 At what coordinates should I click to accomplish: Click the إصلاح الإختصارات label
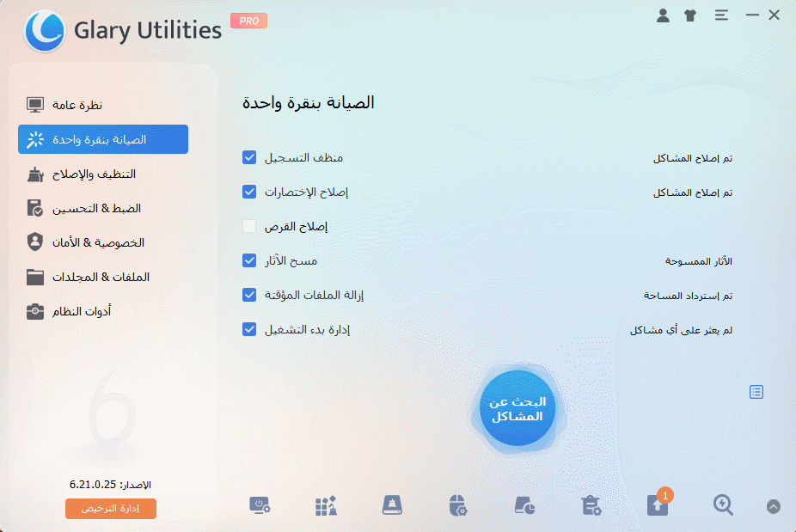[x=306, y=193]
